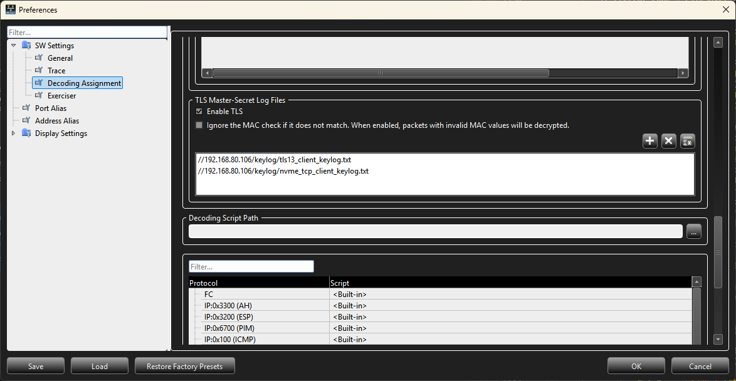
Task: Click the icon beside Address Alias
Action: pos(26,121)
